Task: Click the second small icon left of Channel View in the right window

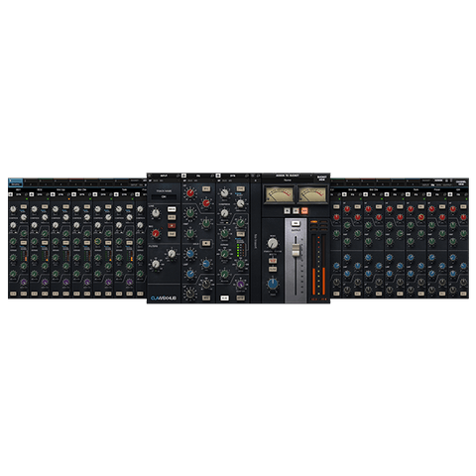Action: [451, 180]
